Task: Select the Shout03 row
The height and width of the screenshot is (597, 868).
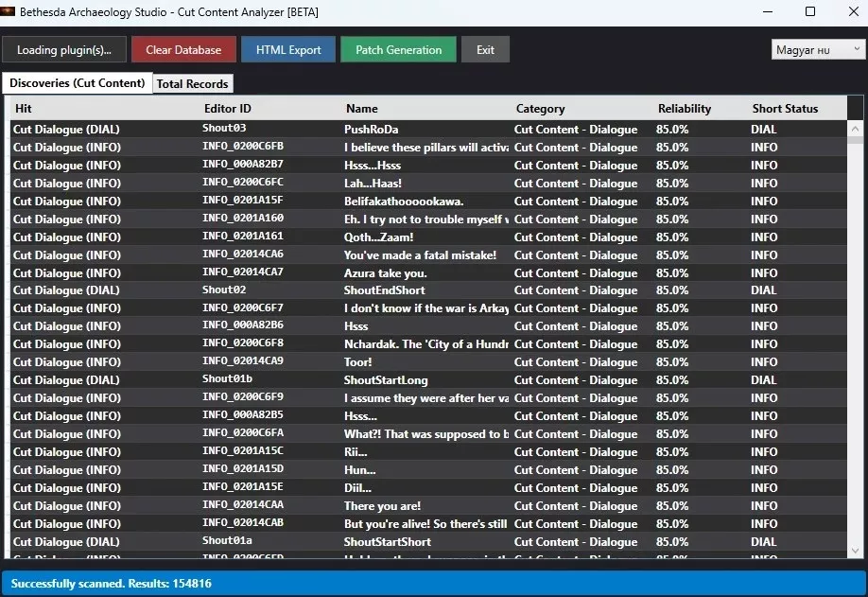Action: click(428, 129)
